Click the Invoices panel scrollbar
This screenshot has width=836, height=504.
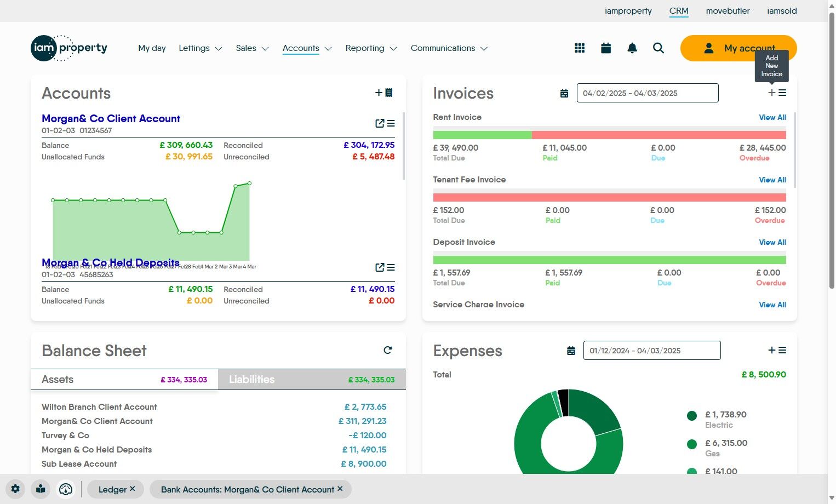click(795, 150)
